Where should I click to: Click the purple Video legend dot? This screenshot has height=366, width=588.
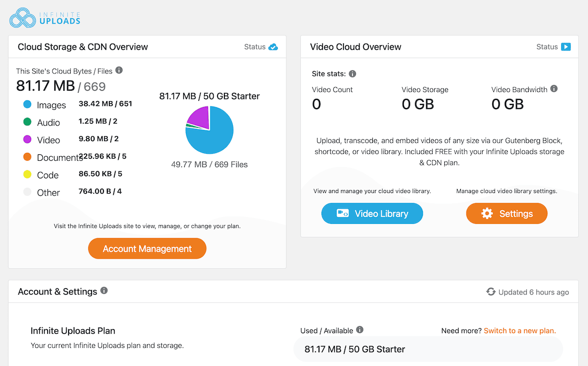pyautogui.click(x=27, y=140)
